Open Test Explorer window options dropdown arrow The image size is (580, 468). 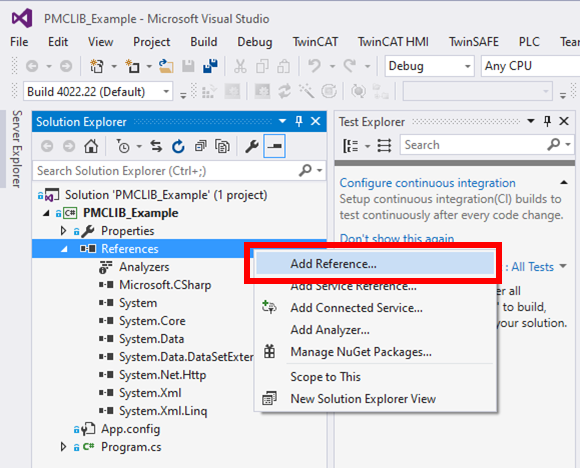[530, 121]
